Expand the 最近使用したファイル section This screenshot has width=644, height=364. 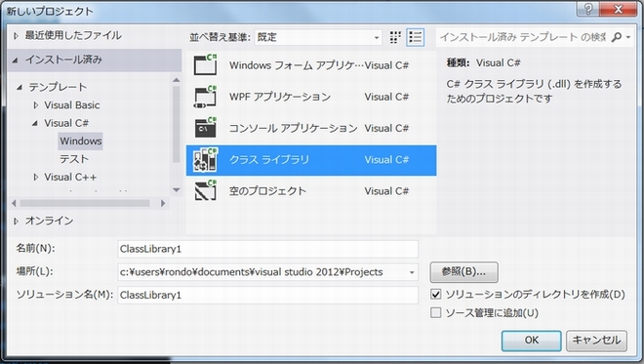(x=16, y=36)
